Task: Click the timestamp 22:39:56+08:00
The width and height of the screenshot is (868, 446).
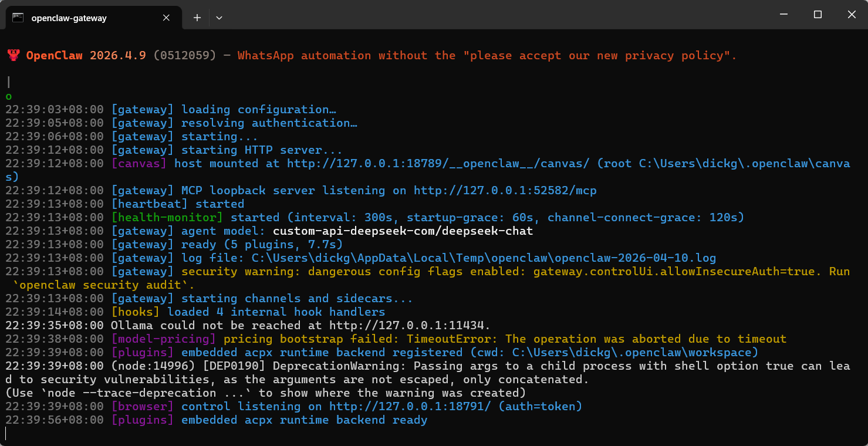Action: [x=54, y=420]
